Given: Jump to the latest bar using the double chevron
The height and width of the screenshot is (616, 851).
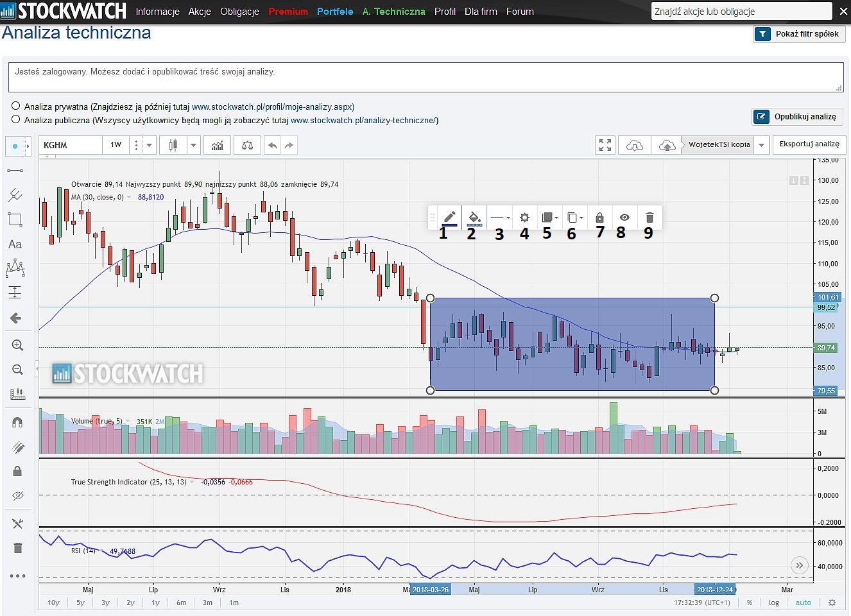Looking at the screenshot, I should [799, 565].
